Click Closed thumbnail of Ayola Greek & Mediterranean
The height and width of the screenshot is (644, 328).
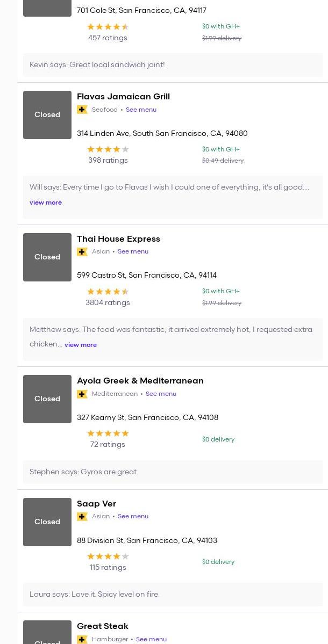[x=47, y=399]
